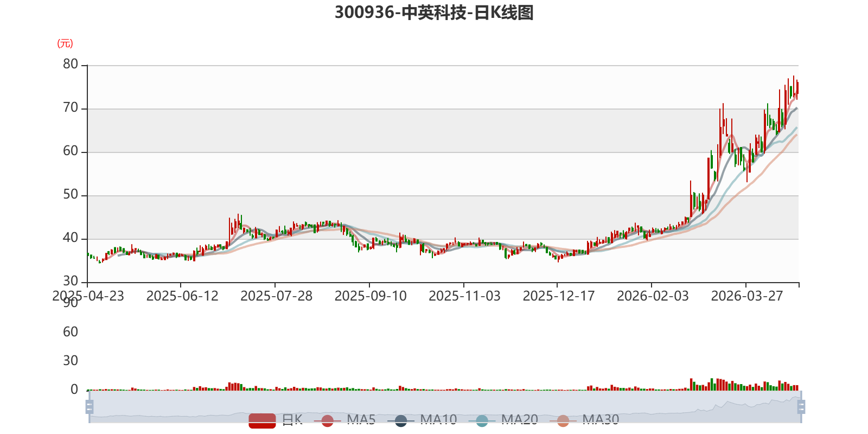Viewport: 868px width, 434px height.
Task: Click the 2026-02-03 date axis label
Action: pyautogui.click(x=653, y=296)
